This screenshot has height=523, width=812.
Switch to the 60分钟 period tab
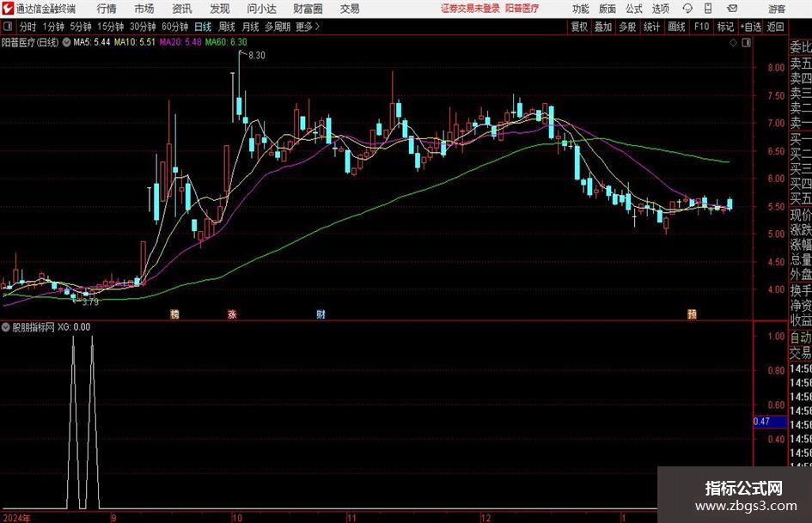point(175,27)
